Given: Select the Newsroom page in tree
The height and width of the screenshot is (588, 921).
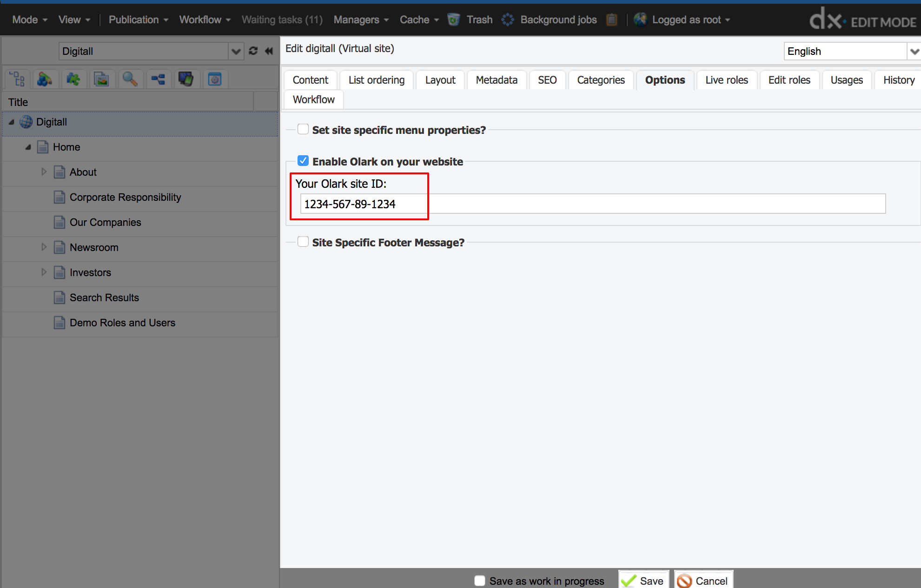Looking at the screenshot, I should [x=94, y=247].
